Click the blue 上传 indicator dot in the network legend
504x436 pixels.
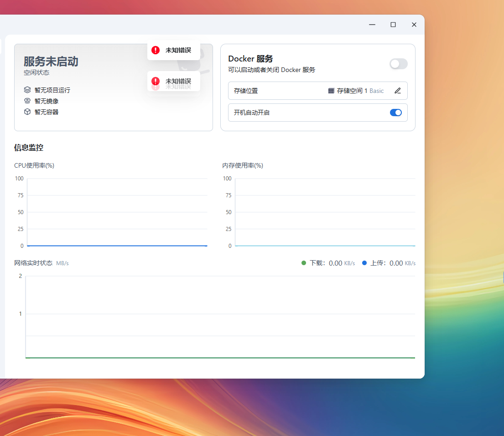[364, 263]
